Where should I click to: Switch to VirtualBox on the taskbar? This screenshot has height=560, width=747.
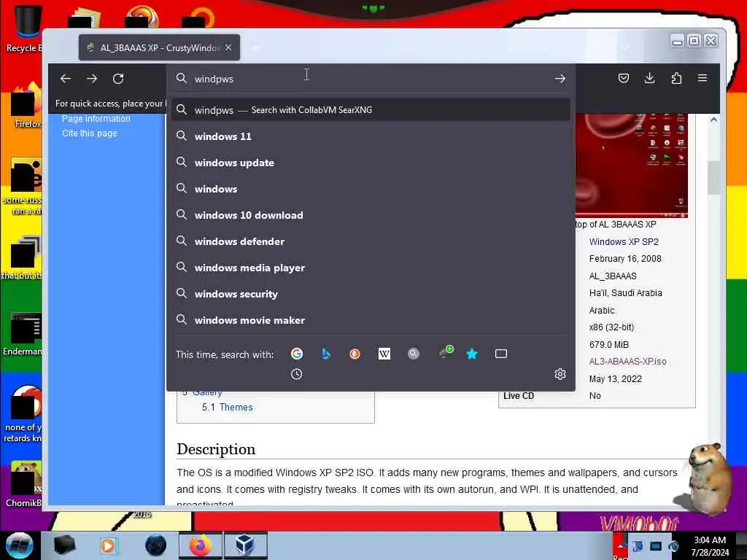click(245, 545)
